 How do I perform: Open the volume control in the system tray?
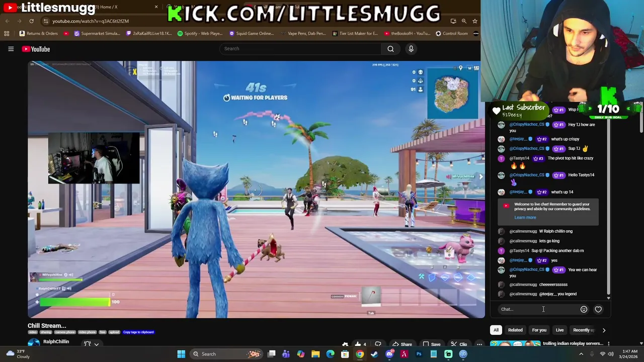[x=611, y=354]
